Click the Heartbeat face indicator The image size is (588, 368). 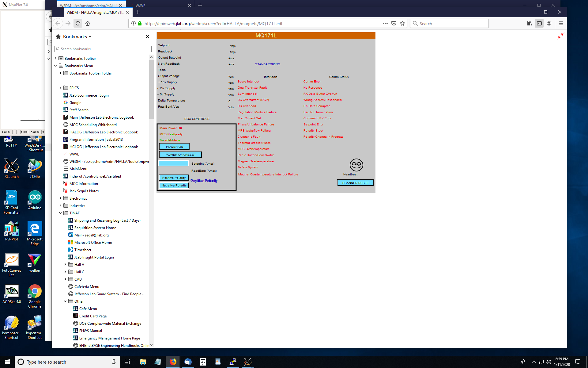356,165
